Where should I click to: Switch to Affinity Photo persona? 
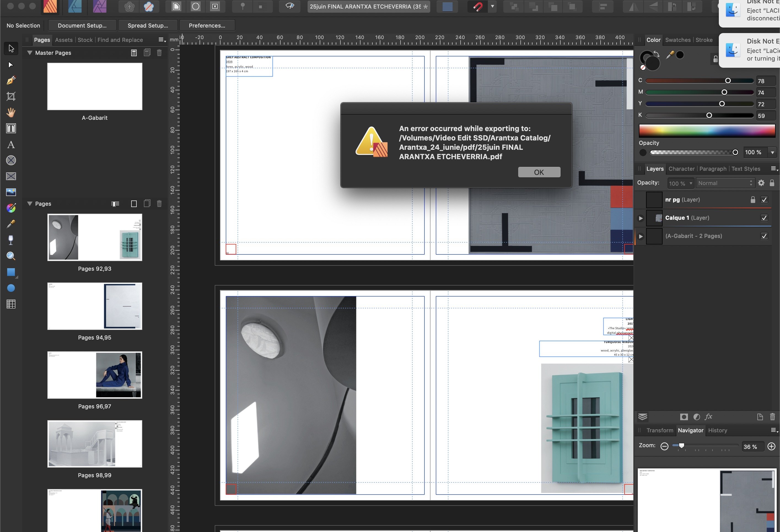tap(100, 6)
